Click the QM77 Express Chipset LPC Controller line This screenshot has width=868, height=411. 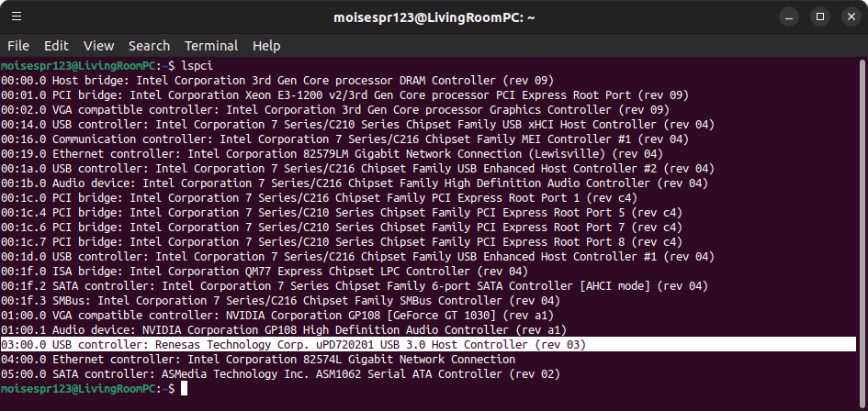pyautogui.click(x=265, y=271)
